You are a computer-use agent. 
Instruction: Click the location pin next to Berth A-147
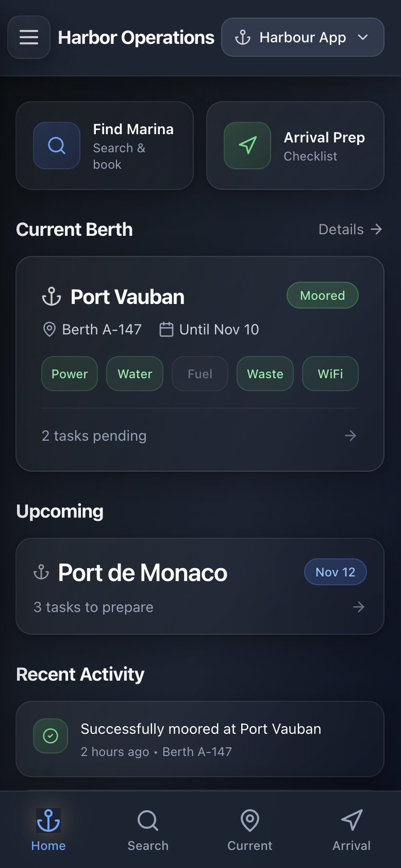pos(49,329)
